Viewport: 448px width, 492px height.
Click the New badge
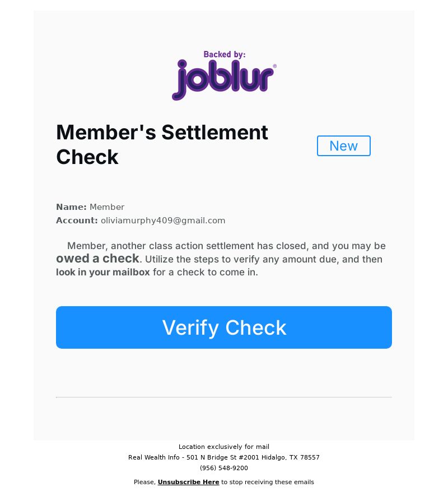[343, 146]
